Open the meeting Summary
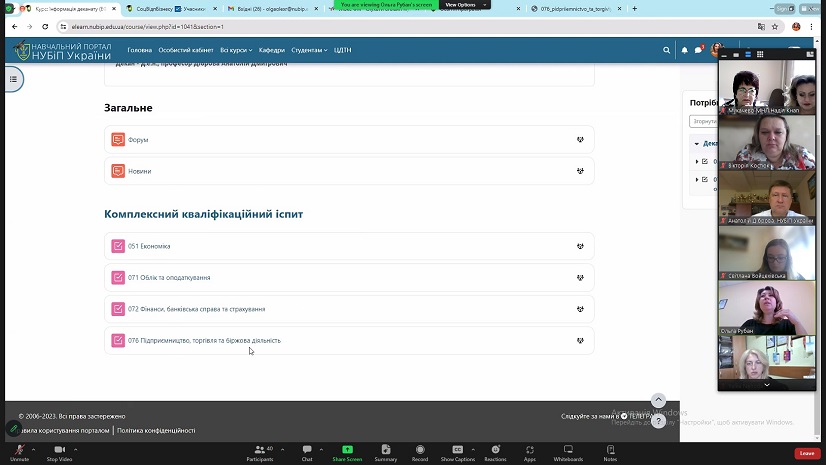This screenshot has width=826, height=465. [x=386, y=452]
